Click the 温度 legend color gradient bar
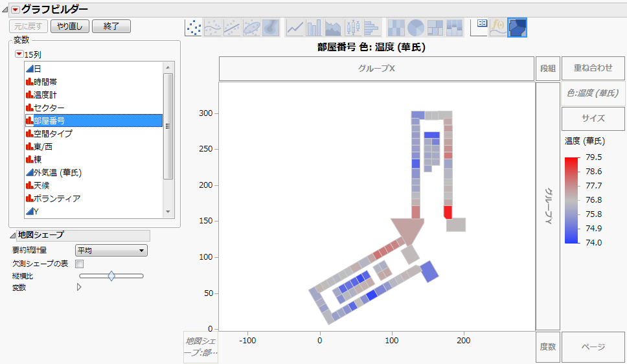Viewport: 627px width, 364px height. 571,200
